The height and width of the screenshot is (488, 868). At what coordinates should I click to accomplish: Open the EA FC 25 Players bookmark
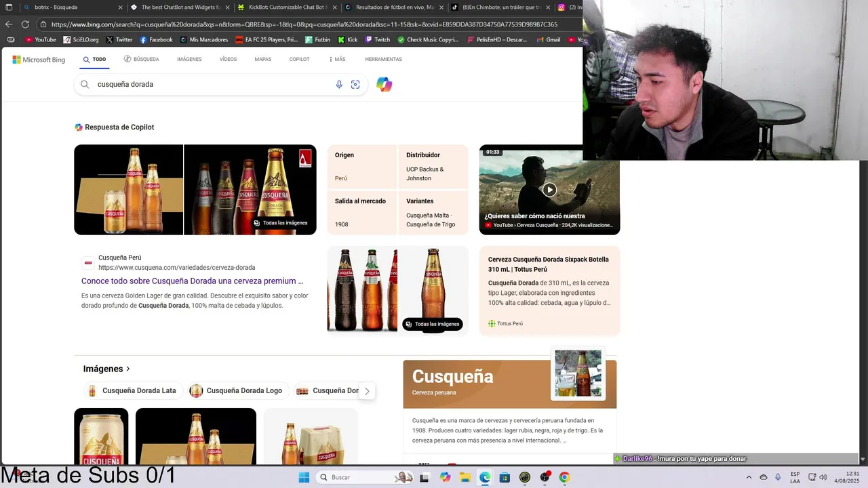pos(267,40)
